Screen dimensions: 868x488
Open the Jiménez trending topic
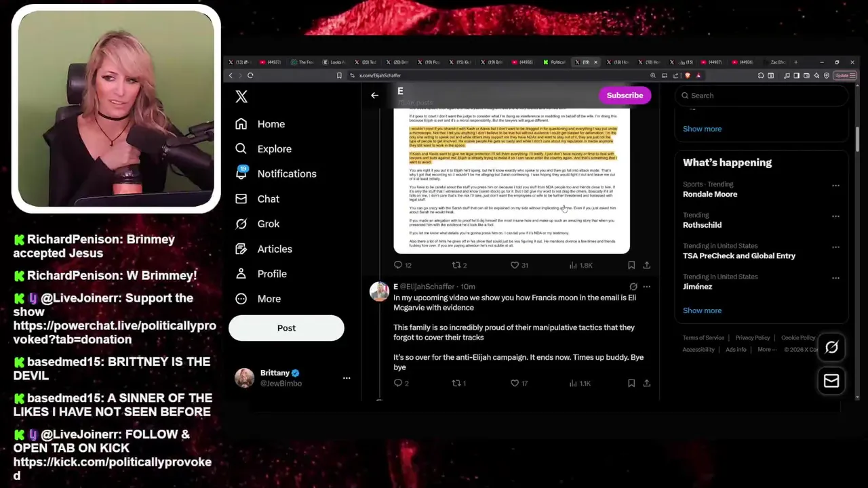(x=697, y=287)
